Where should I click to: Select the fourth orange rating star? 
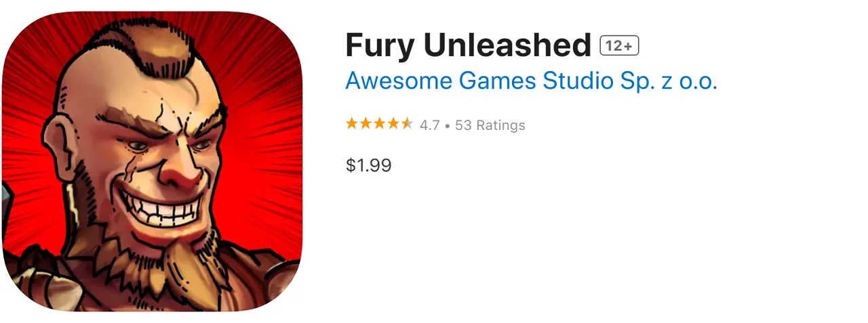click(x=393, y=124)
